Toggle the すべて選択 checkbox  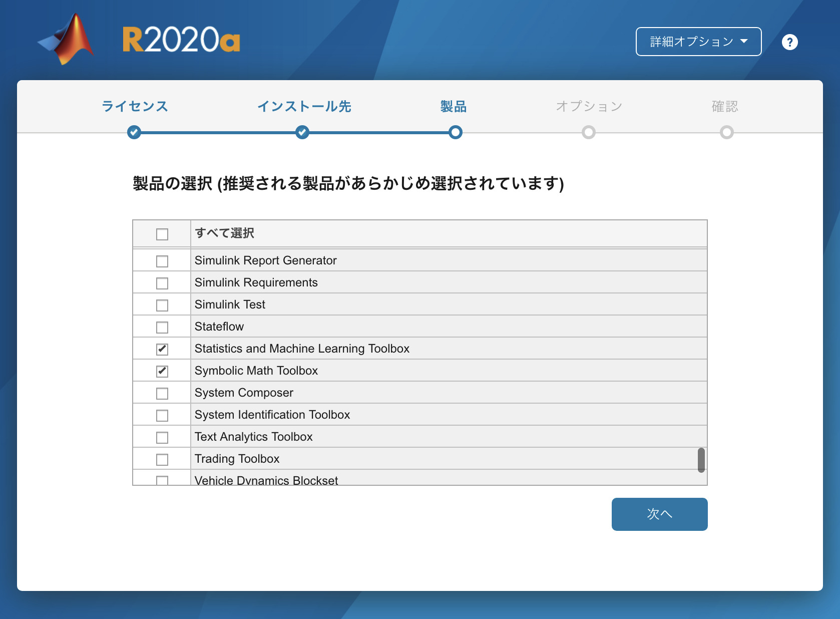tap(162, 234)
